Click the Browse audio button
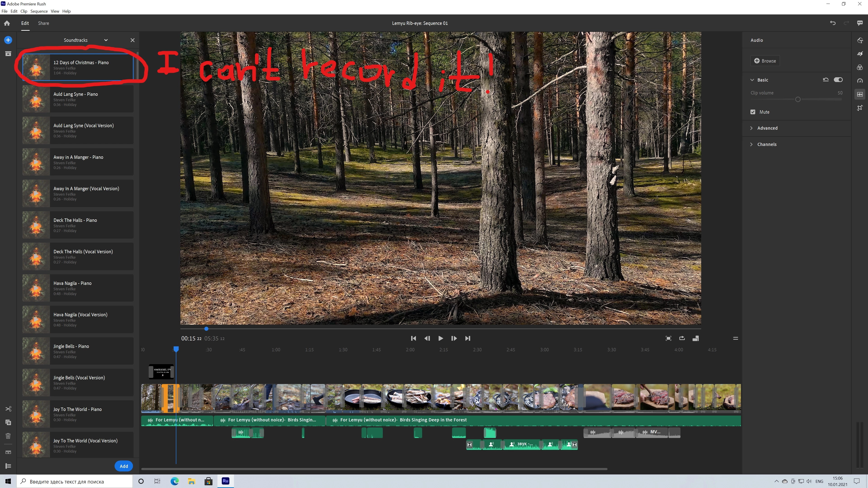 pyautogui.click(x=765, y=61)
